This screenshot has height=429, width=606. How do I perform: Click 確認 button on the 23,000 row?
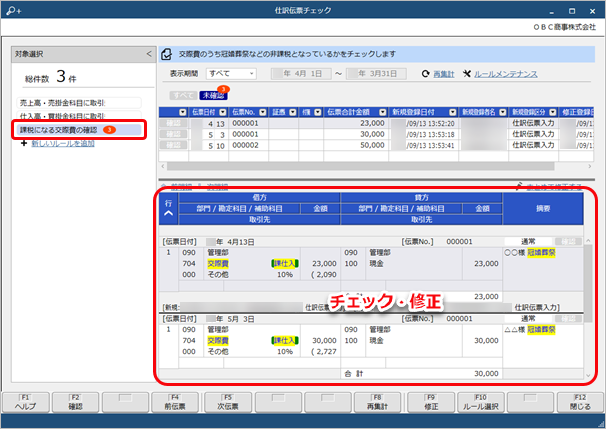pyautogui.click(x=174, y=123)
